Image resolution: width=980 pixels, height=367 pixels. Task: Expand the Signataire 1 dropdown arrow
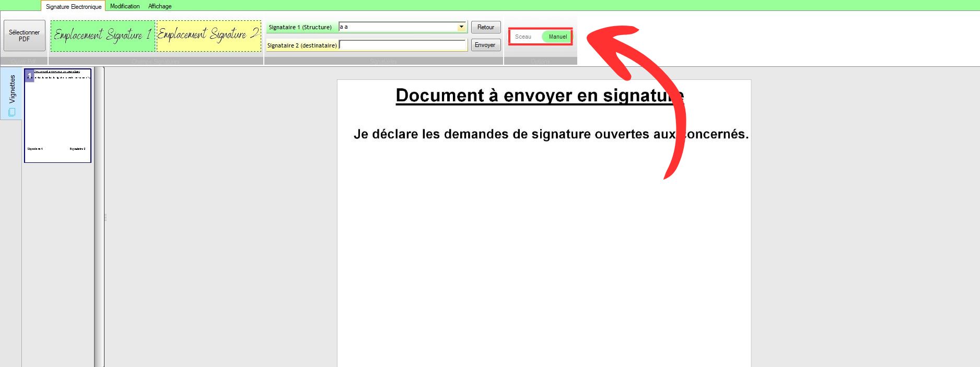[x=461, y=27]
